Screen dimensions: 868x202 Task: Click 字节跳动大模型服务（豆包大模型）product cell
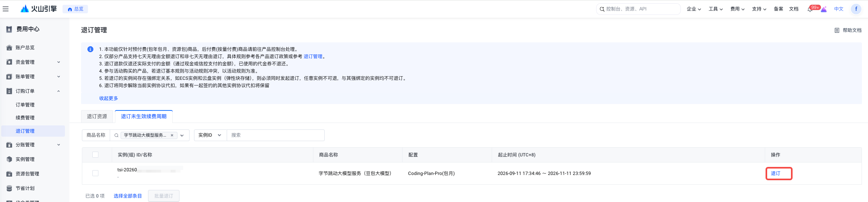[355, 173]
